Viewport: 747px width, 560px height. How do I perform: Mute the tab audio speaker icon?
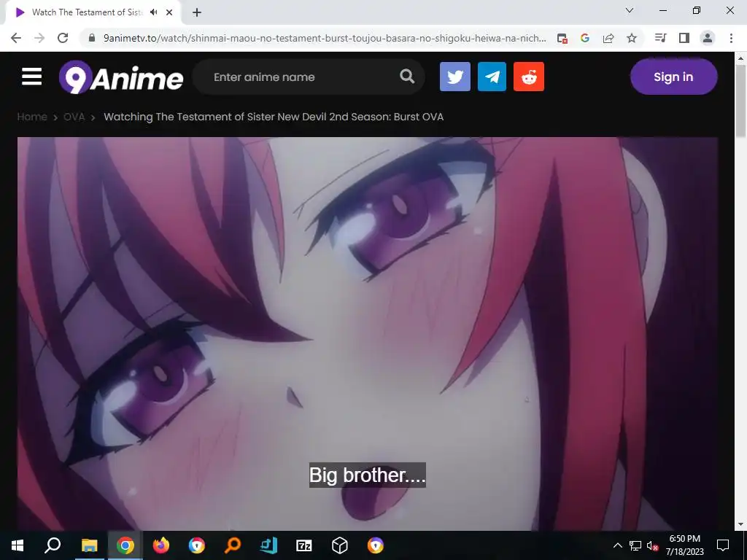coord(153,12)
